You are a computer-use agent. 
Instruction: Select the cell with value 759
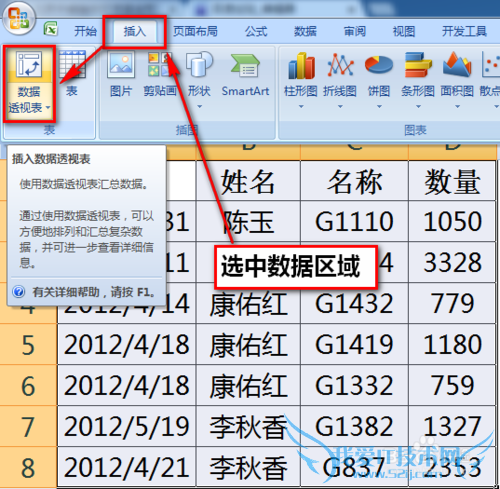click(452, 385)
